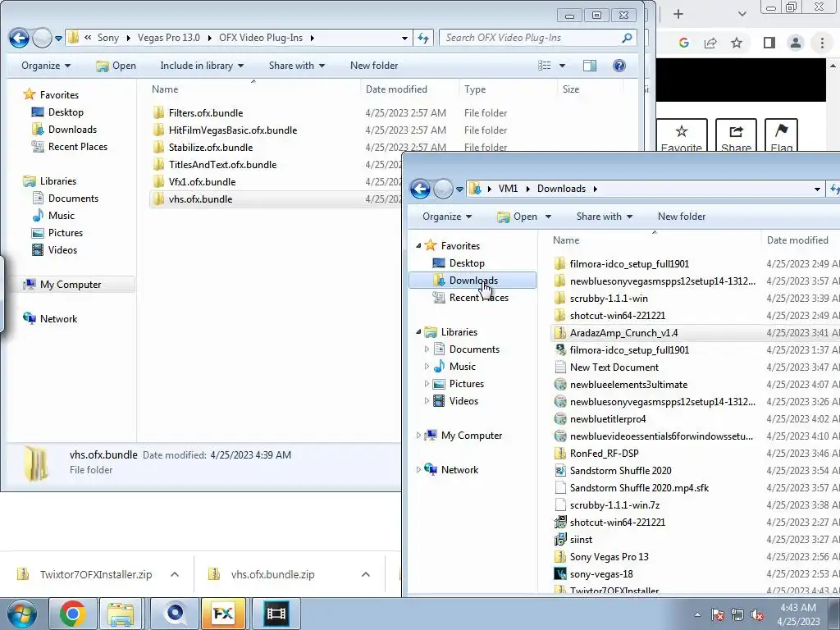Select New Text Document file
The image size is (840, 630).
click(x=614, y=367)
